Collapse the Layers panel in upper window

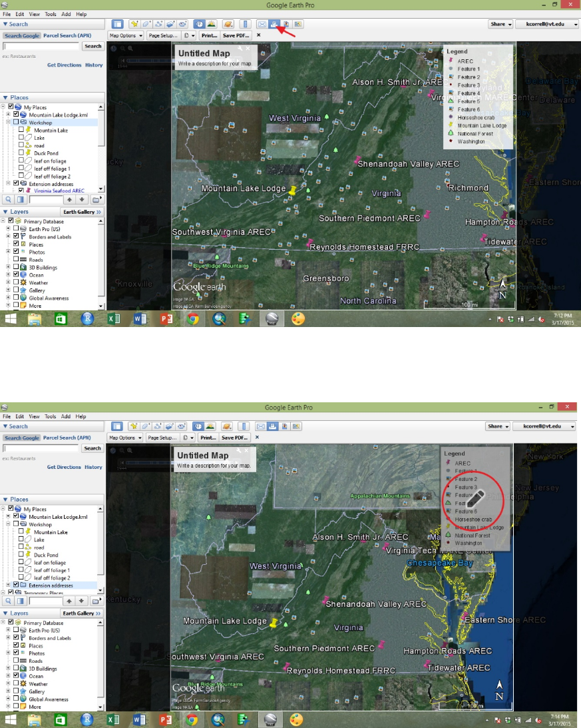(x=5, y=212)
